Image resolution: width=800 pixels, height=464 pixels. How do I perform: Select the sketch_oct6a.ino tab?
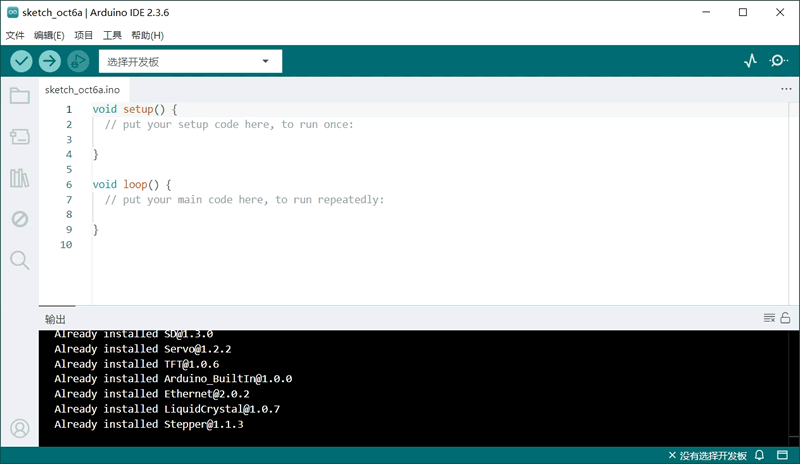pyautogui.click(x=82, y=90)
